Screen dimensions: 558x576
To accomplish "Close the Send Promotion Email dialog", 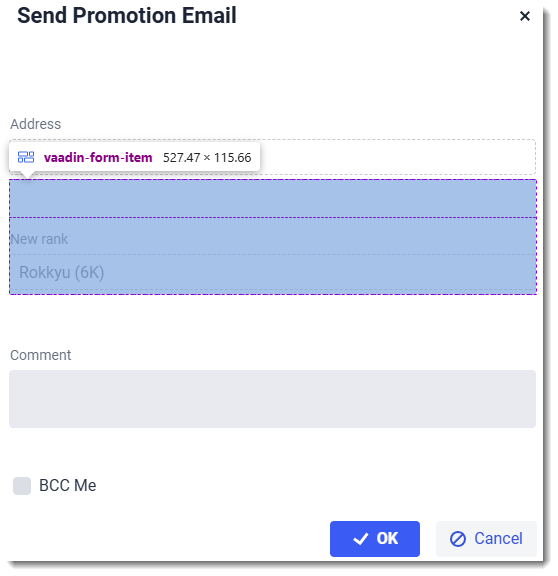I will tap(525, 16).
